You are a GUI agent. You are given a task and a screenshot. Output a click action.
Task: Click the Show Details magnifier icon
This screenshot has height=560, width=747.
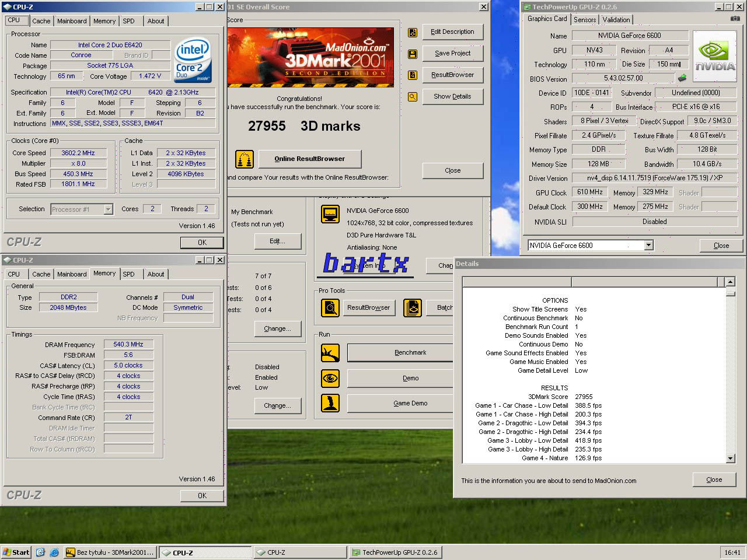(413, 97)
